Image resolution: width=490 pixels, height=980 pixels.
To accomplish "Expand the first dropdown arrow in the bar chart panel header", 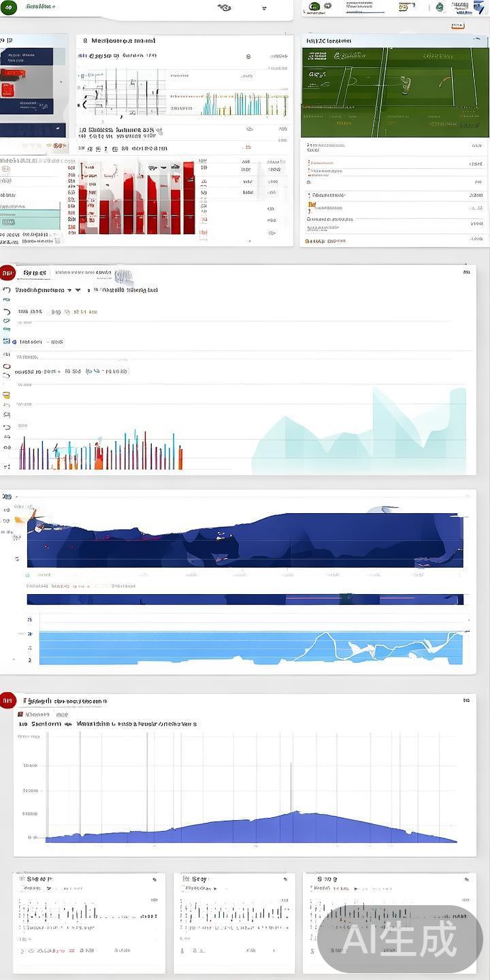I will (x=78, y=290).
